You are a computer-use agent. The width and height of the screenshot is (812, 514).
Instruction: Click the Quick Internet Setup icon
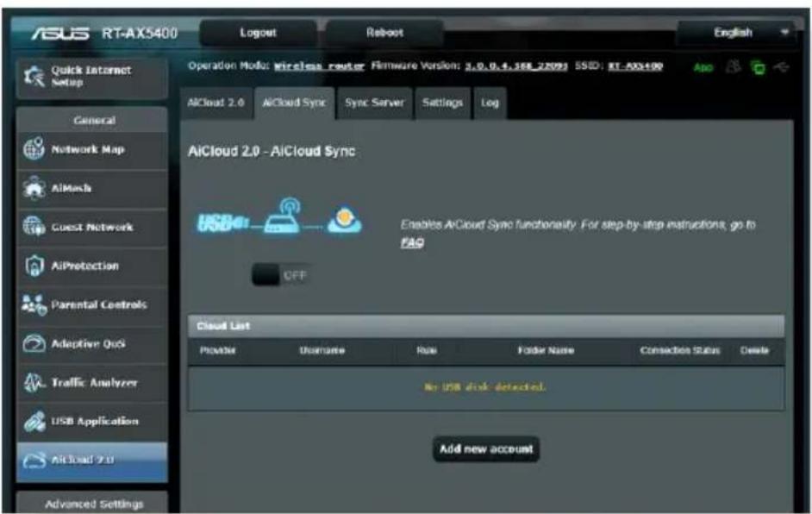[34, 77]
